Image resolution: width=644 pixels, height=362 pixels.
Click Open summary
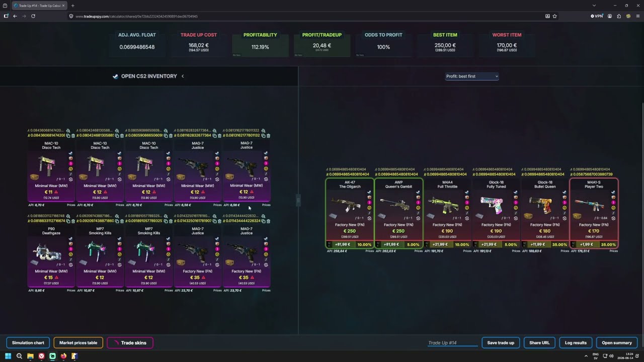point(617,343)
